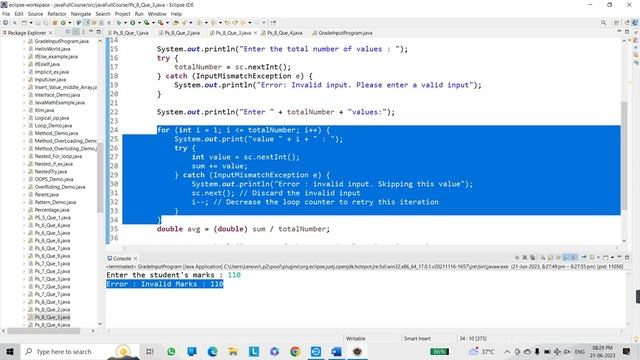The image size is (640, 360).
Task: Maximize the Package Explorer view
Action: click(98, 31)
